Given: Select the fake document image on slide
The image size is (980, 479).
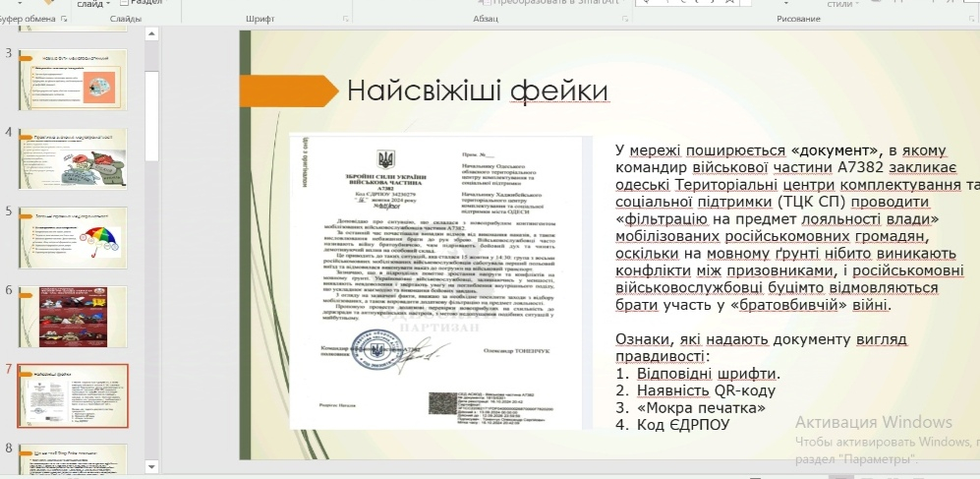Looking at the screenshot, I should tap(441, 281).
